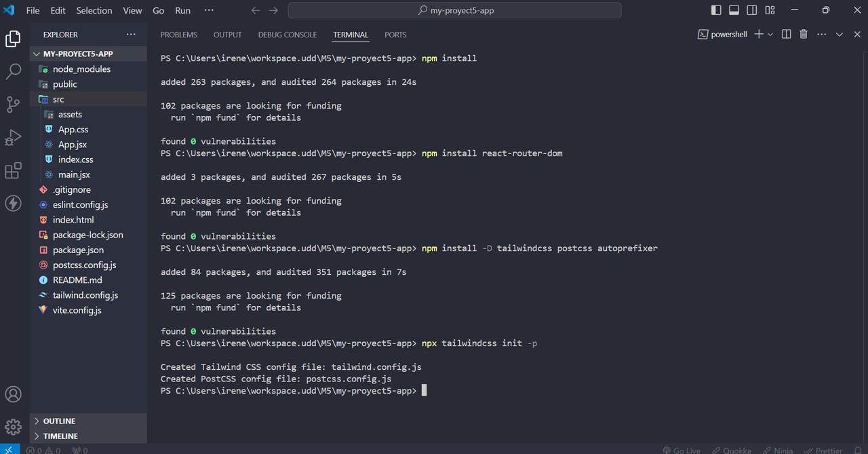
Task: Go back using the left arrow
Action: (256, 11)
